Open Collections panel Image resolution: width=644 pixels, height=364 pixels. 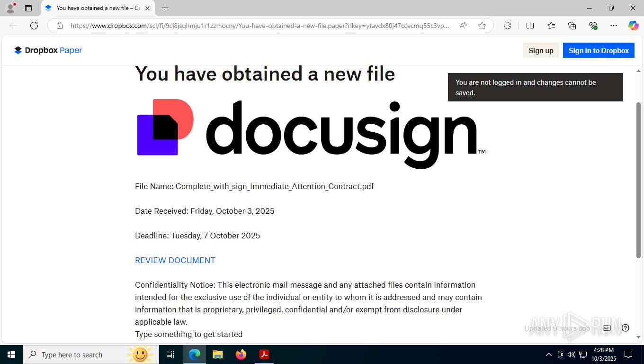click(572, 26)
